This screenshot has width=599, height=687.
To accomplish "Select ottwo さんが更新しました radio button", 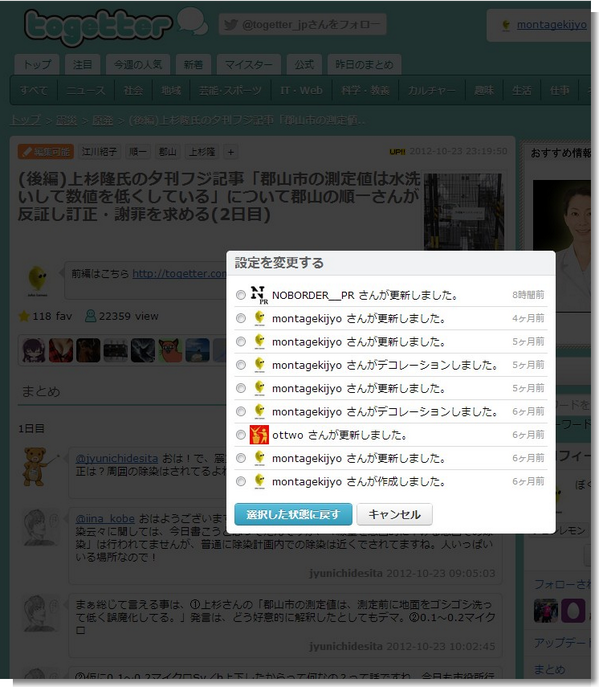I will pos(241,435).
